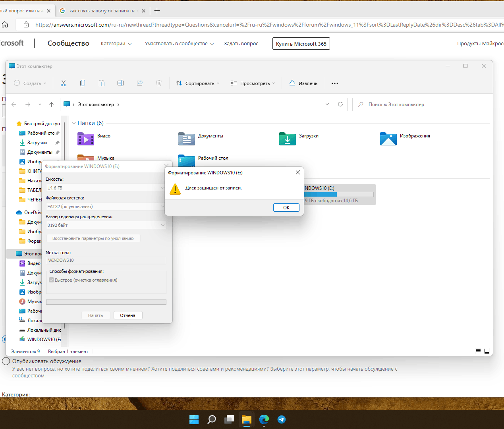
Task: Switch to the как снять защиту от записи tab
Action: point(102,11)
